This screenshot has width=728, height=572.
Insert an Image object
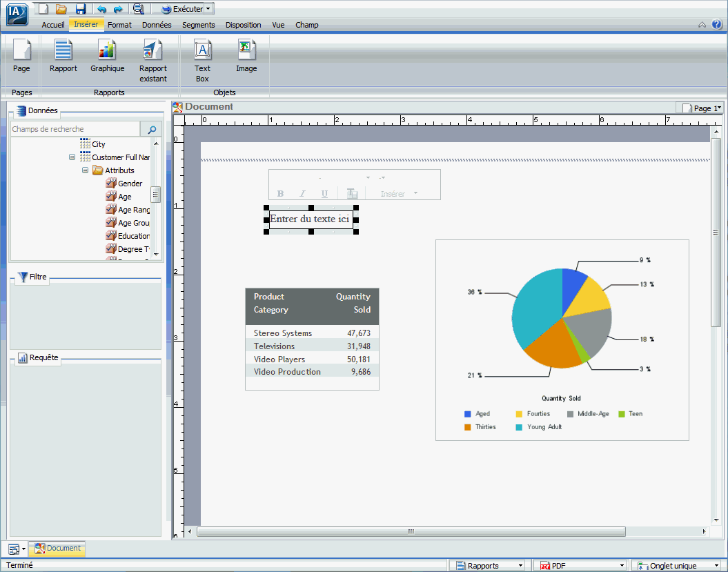(x=246, y=56)
